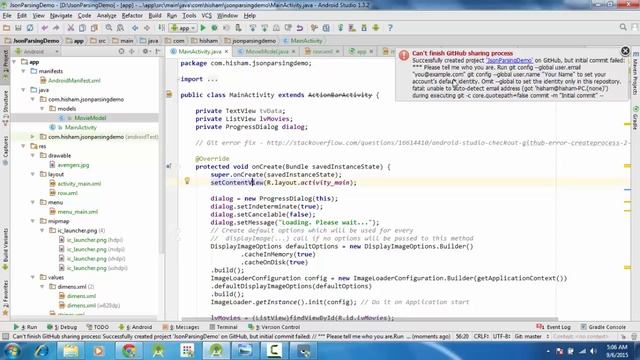
Task: Collapse the java folder node
Action: point(24,90)
